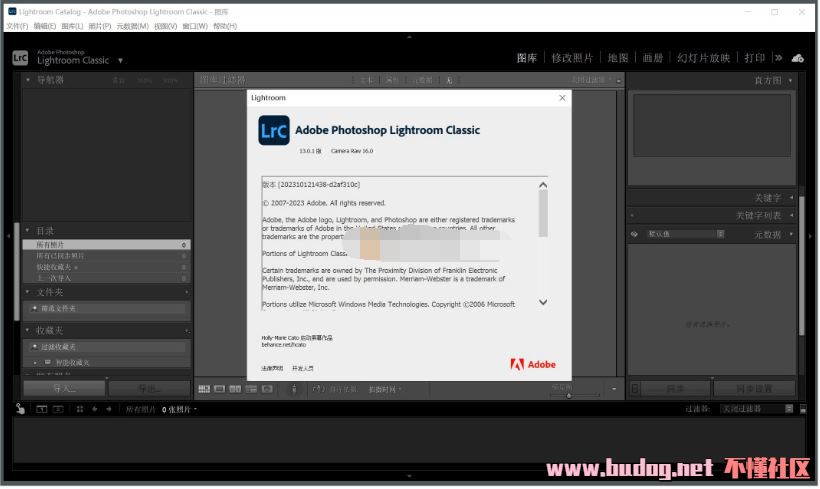Expand the Histogram (直方图) panel
The height and width of the screenshot is (489, 820).
(x=791, y=81)
